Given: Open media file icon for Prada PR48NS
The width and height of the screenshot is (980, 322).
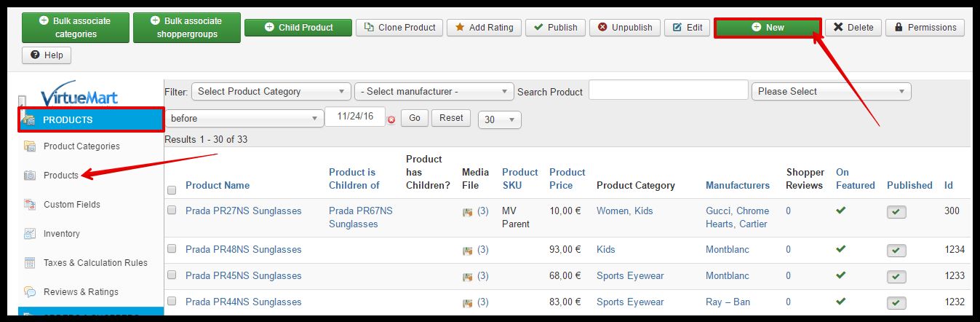Looking at the screenshot, I should [x=468, y=250].
